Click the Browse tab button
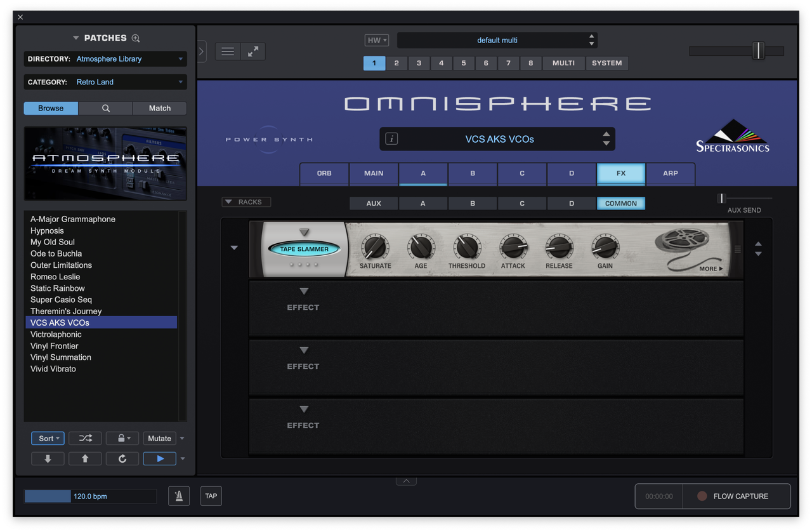Image resolution: width=812 pixels, height=532 pixels. tap(51, 109)
